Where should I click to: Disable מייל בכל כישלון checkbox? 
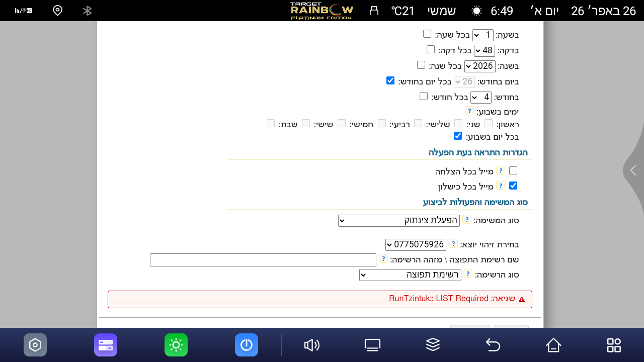513,186
